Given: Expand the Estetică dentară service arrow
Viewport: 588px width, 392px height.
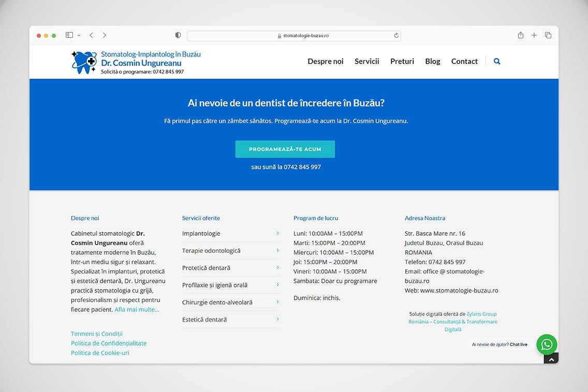Looking at the screenshot, I should click(x=277, y=320).
